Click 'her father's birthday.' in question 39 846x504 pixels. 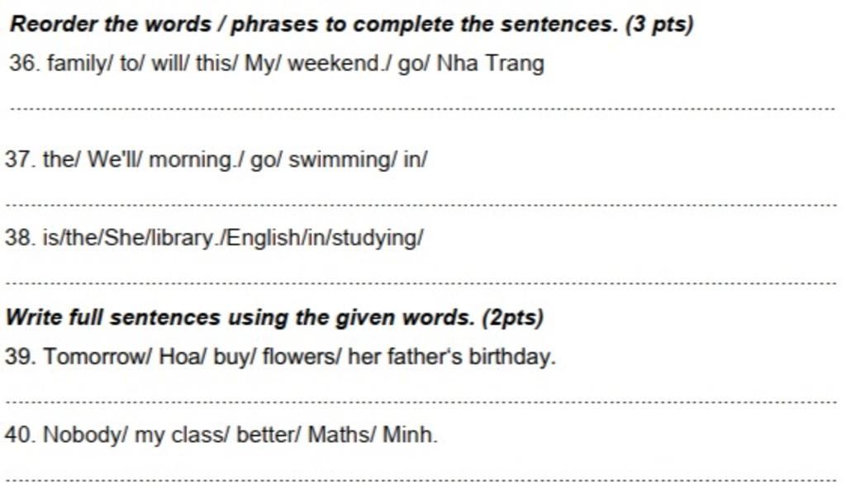(x=452, y=357)
